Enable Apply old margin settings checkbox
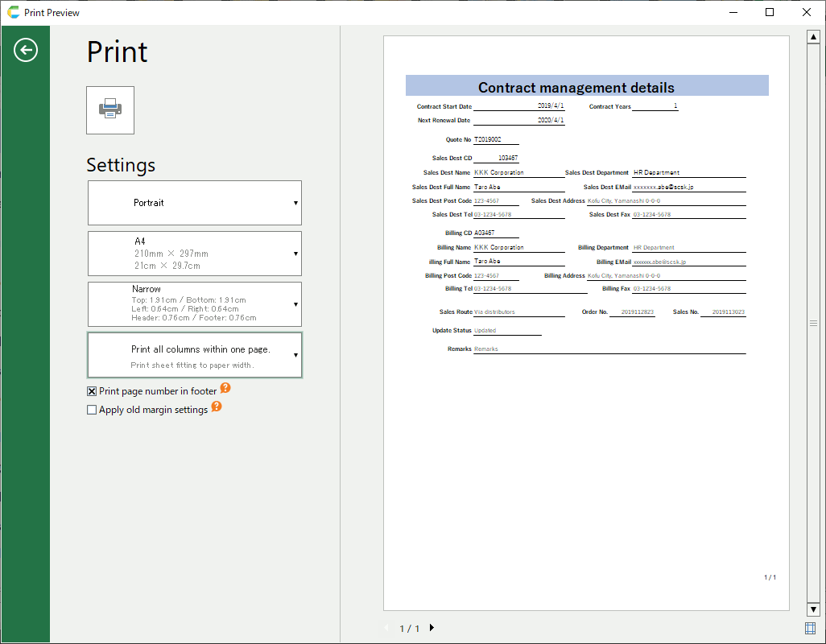Viewport: 826px width, 644px height. (x=92, y=410)
